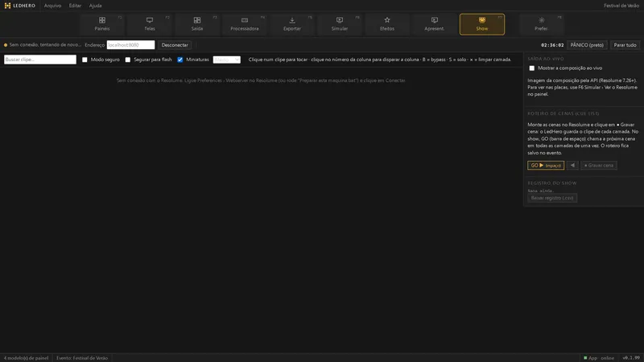
Task: Click the PÂNICO (preto) button
Action: [x=587, y=45]
